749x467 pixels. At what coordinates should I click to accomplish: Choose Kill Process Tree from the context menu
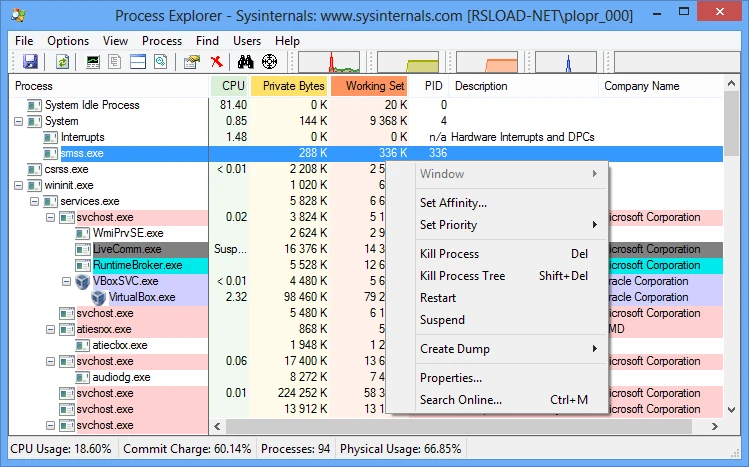[x=463, y=276]
